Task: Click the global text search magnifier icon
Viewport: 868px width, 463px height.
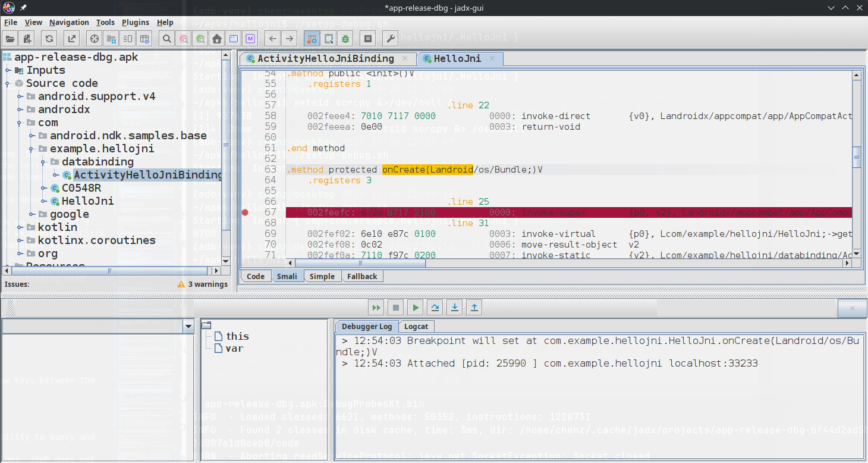Action: pyautogui.click(x=166, y=38)
